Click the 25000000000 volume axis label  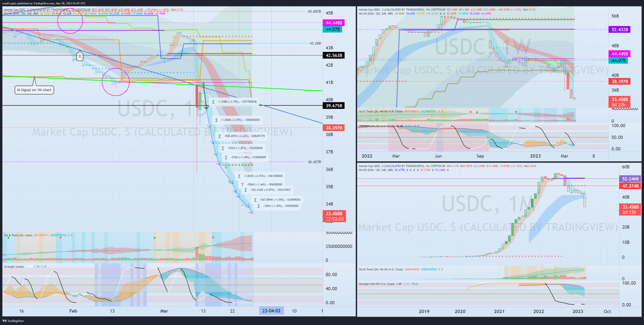339,246
